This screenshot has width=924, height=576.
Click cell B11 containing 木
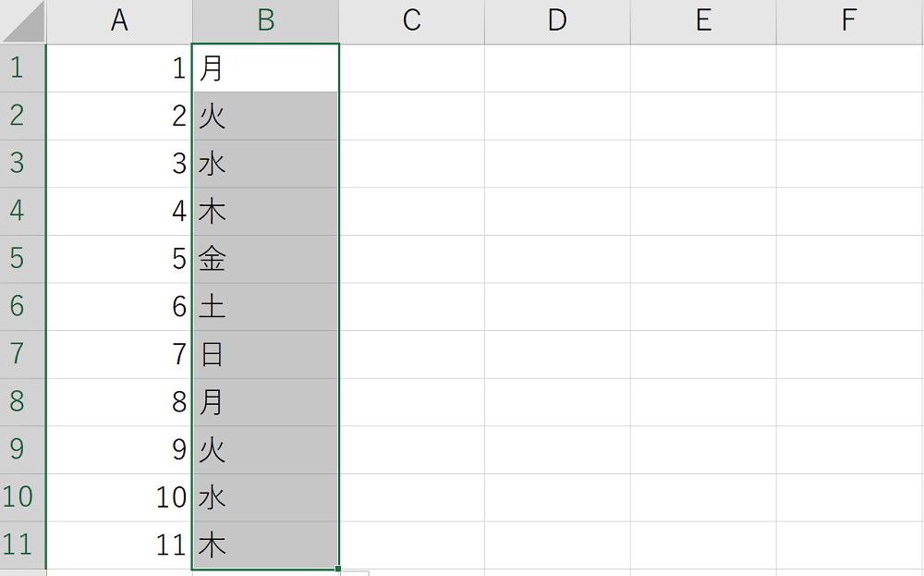[266, 545]
